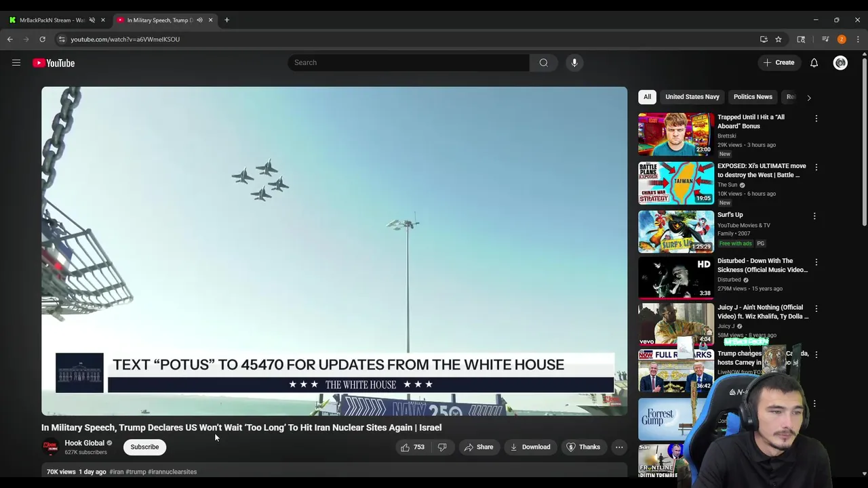This screenshot has width=868, height=488.
Task: Click Create button in header
Action: pyautogui.click(x=778, y=63)
